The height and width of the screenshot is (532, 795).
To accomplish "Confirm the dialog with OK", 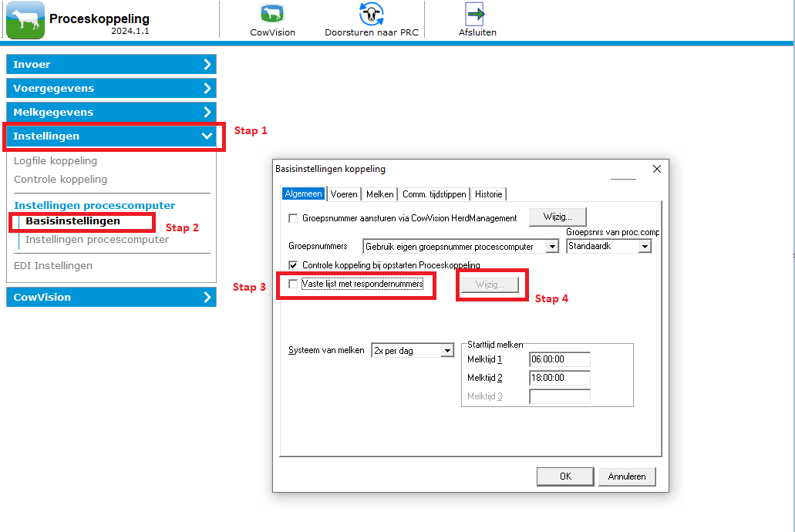I will pos(565,476).
